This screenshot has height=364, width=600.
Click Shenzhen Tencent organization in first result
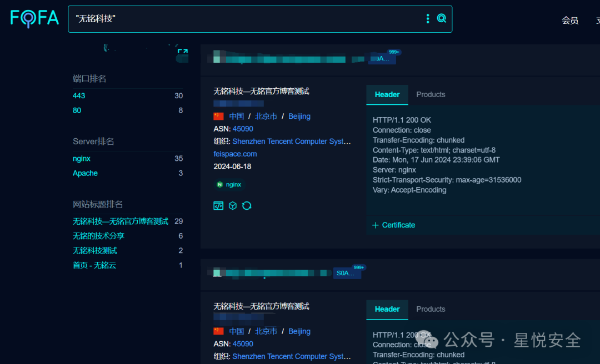(291, 141)
